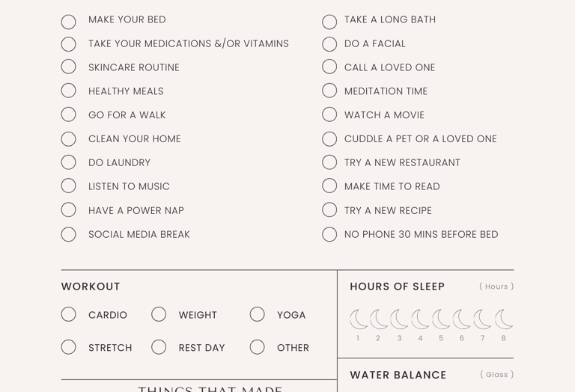Check the Make Your Bed circle
This screenshot has width=575, height=392.
(69, 22)
